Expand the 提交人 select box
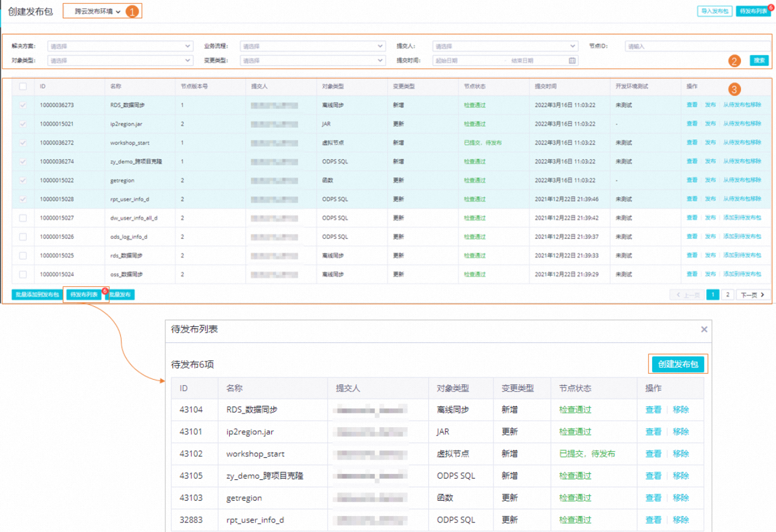This screenshot has width=776, height=532. pyautogui.click(x=505, y=46)
